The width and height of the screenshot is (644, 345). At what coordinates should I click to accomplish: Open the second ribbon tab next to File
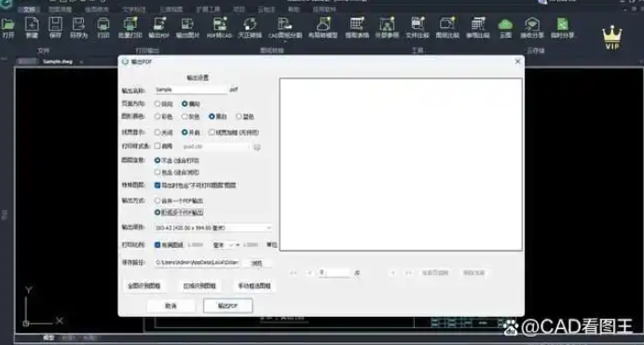tap(60, 9)
